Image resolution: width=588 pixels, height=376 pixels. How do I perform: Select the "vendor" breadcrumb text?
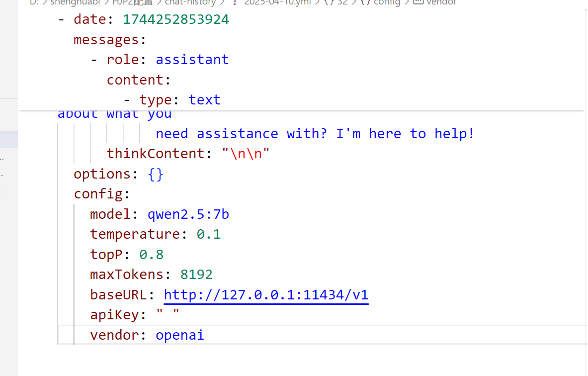coord(441,2)
